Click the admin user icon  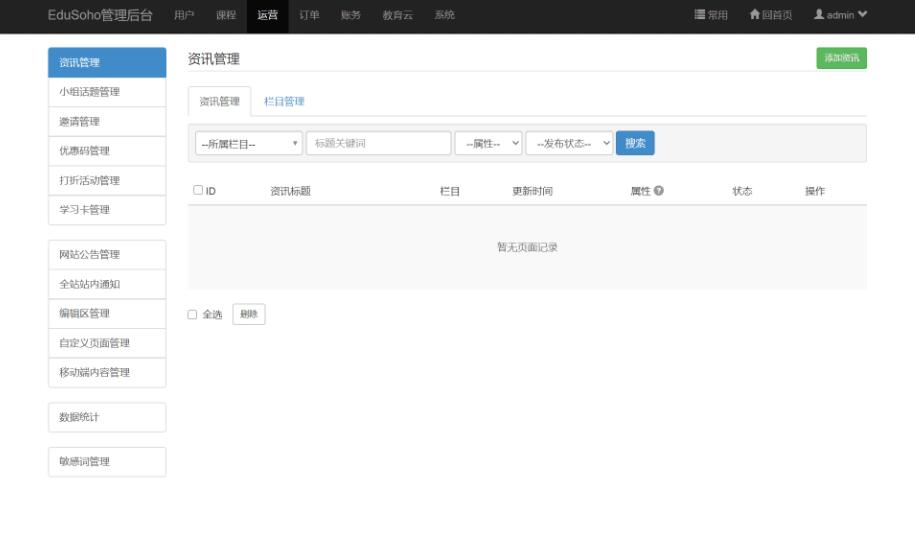click(x=819, y=15)
